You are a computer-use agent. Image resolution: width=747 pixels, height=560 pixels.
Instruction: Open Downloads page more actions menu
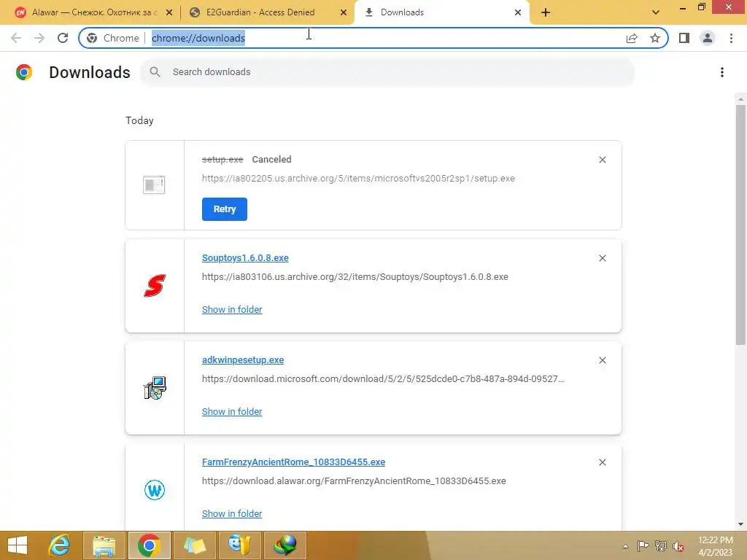[722, 72]
